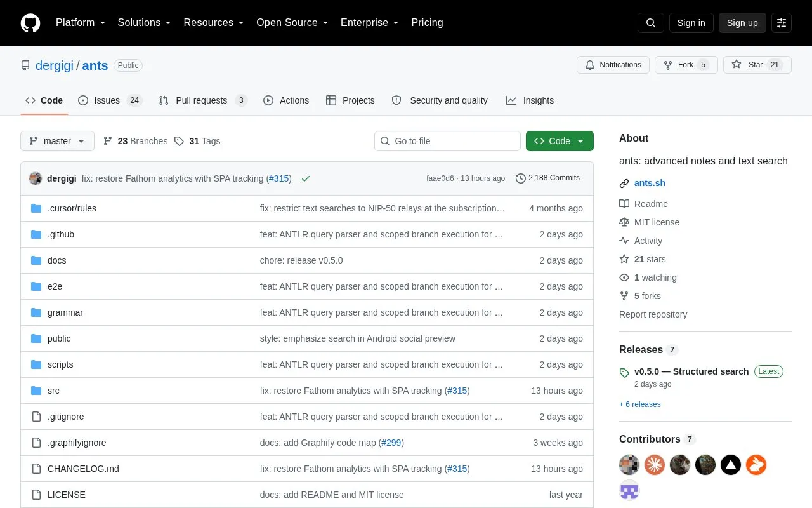
Task: Open the orange rabbit contributor avatar
Action: (756, 465)
